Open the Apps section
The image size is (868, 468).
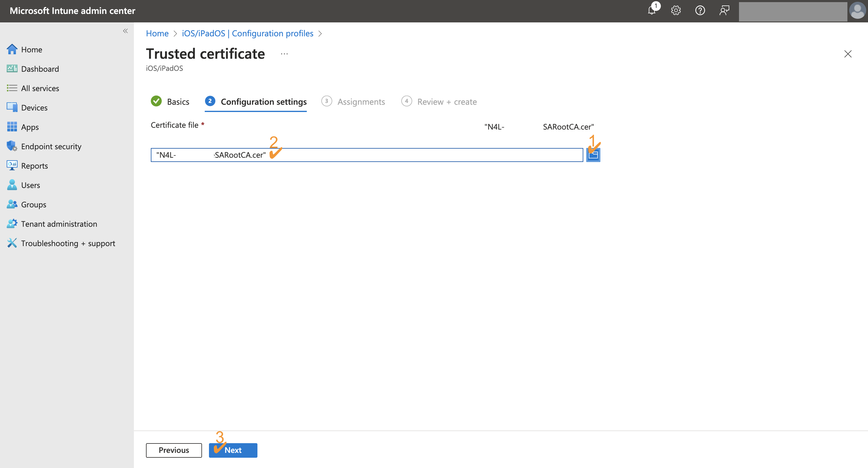click(30, 127)
